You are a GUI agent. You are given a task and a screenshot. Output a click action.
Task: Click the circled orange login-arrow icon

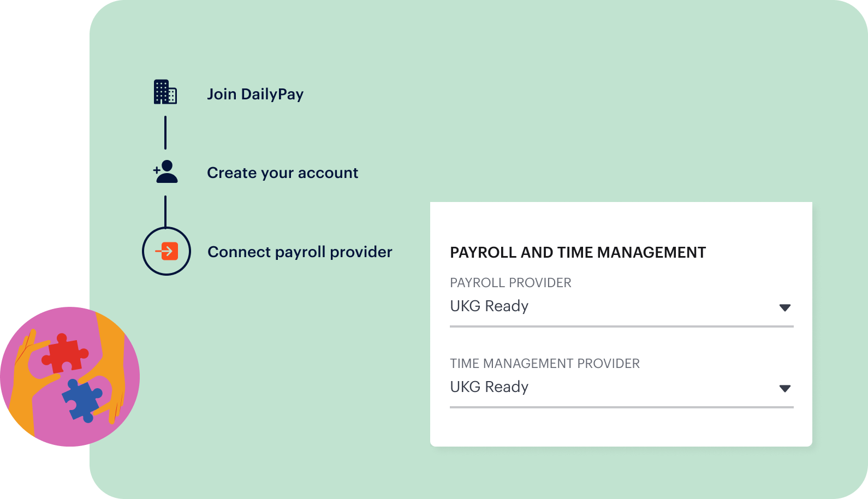(x=167, y=251)
